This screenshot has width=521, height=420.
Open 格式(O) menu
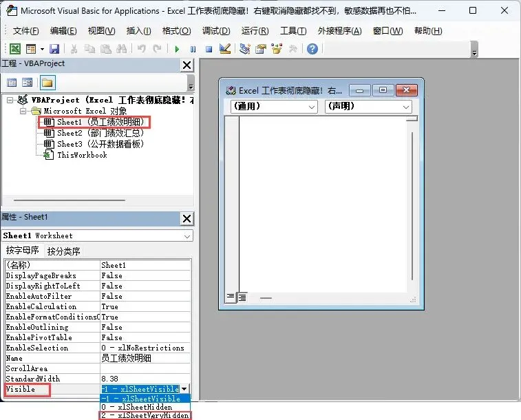tap(176, 31)
